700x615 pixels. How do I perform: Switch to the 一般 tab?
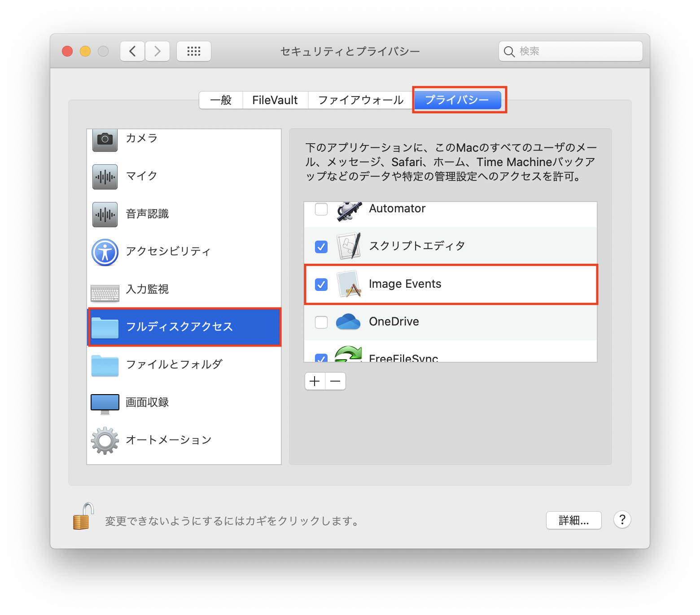221,100
